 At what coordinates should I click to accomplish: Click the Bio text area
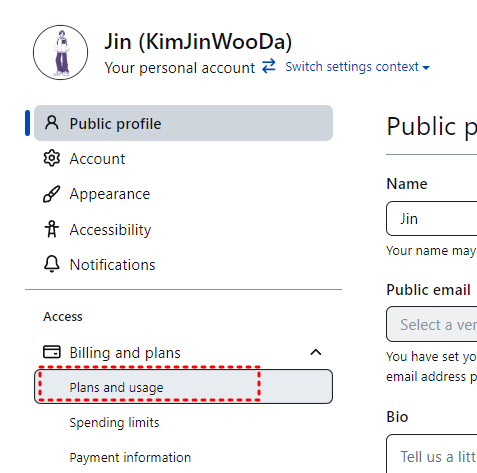pos(432,454)
